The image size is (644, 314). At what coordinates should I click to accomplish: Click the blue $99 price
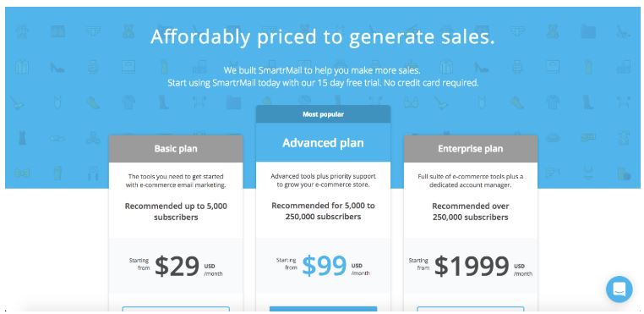(x=325, y=267)
